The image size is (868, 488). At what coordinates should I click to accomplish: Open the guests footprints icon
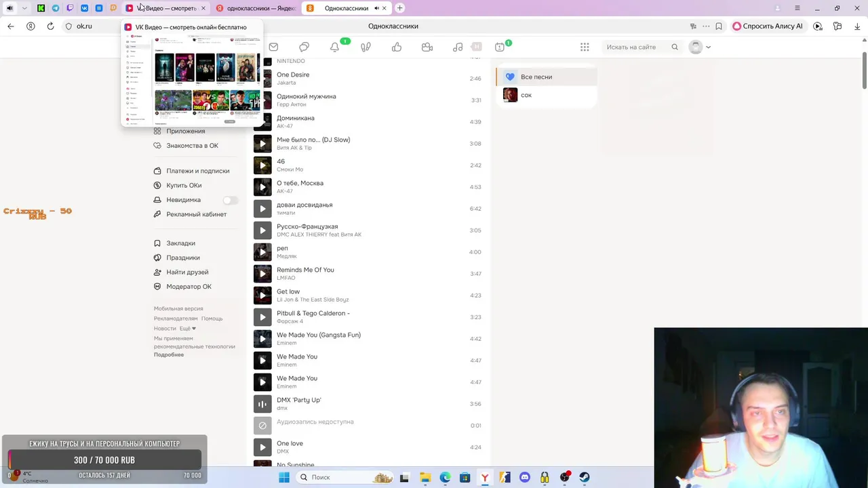coord(366,47)
